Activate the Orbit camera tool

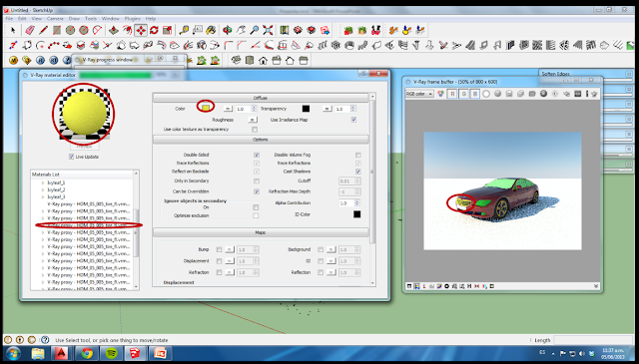tap(228, 30)
